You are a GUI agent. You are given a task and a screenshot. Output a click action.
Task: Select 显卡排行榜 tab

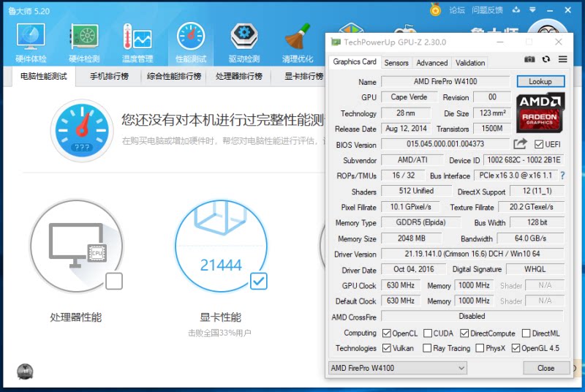coord(303,77)
